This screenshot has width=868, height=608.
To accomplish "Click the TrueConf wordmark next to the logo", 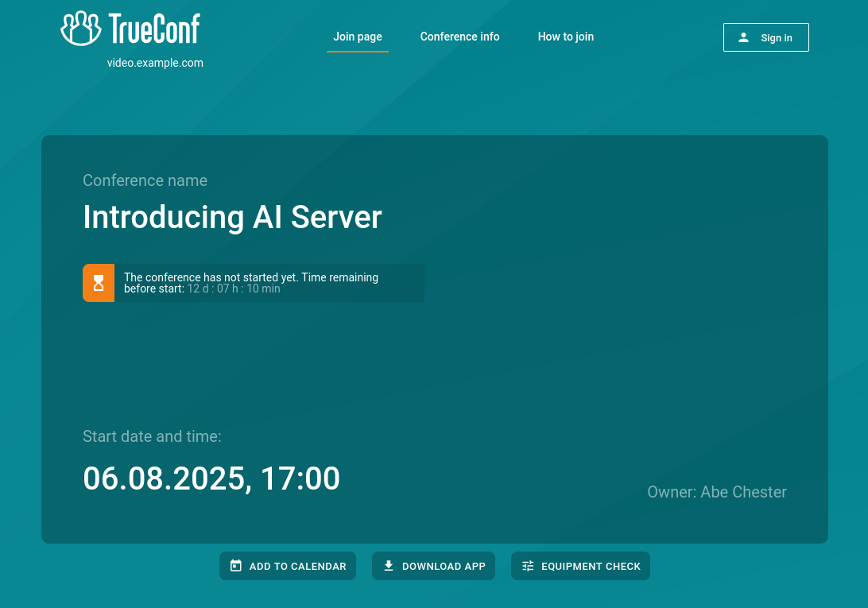I will pos(155,29).
